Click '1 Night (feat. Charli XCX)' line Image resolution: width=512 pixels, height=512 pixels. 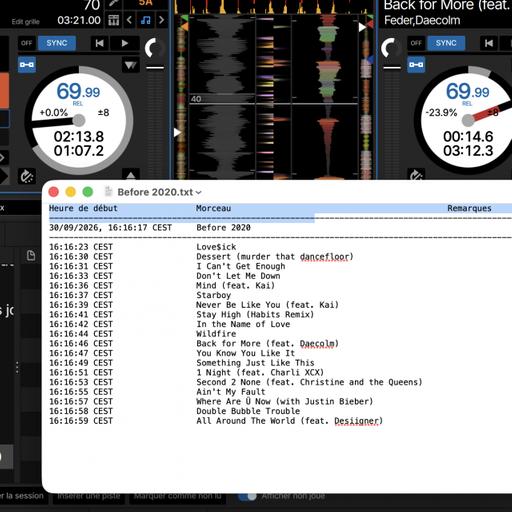pos(260,373)
